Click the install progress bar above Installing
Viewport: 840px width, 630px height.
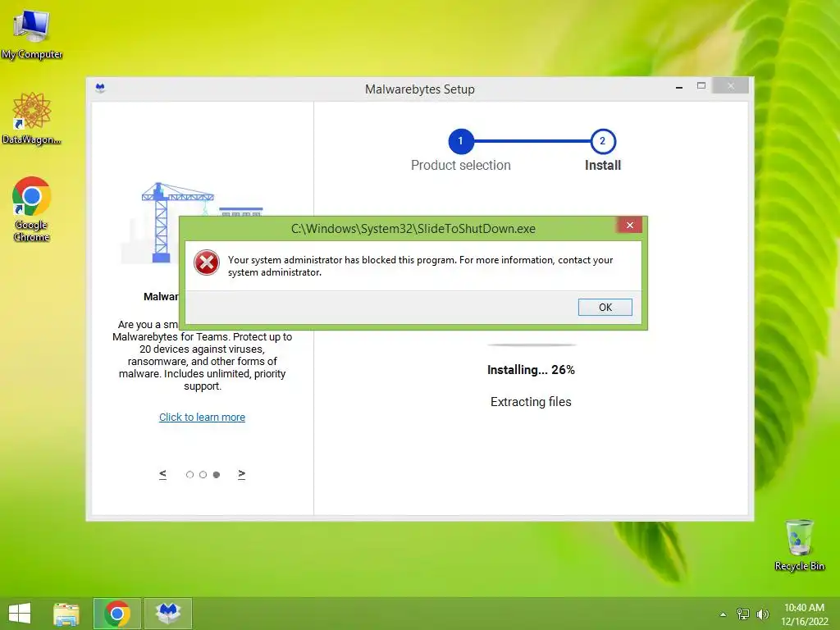[x=531, y=345]
